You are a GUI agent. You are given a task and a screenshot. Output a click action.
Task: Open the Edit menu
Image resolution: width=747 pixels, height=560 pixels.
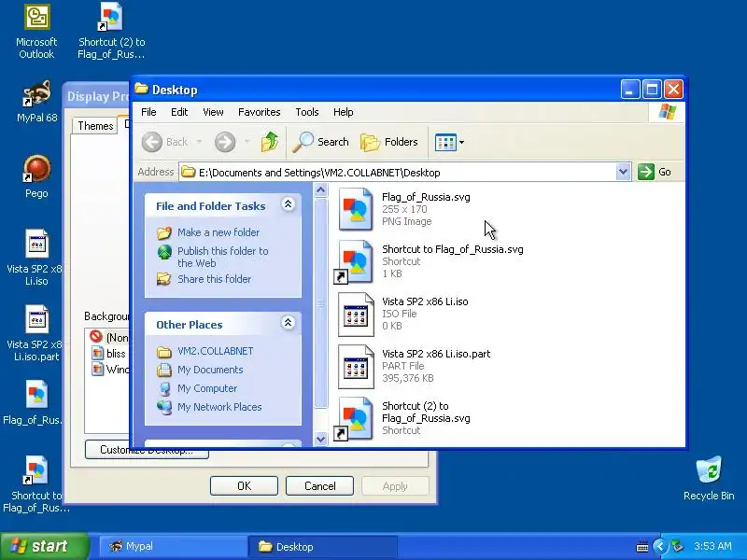[179, 112]
